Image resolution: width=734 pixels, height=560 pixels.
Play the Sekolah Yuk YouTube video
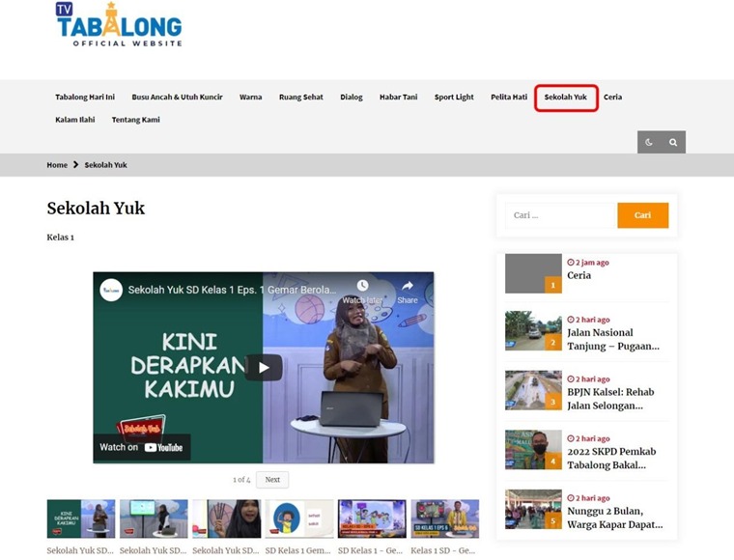click(x=263, y=368)
